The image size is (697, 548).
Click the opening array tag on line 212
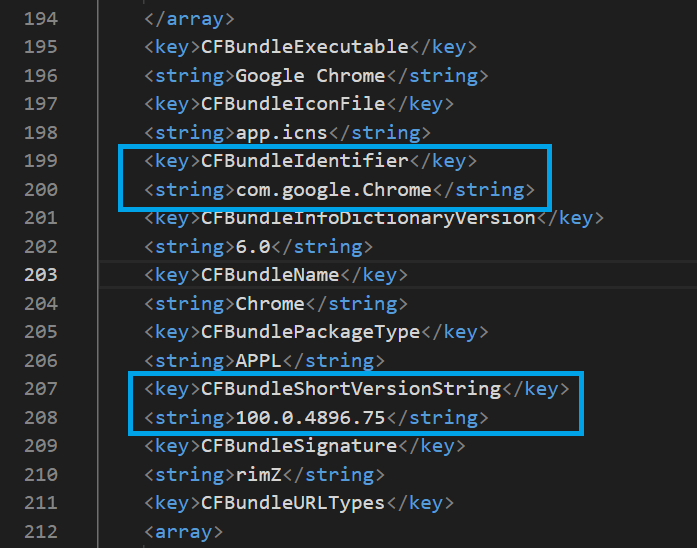[184, 532]
